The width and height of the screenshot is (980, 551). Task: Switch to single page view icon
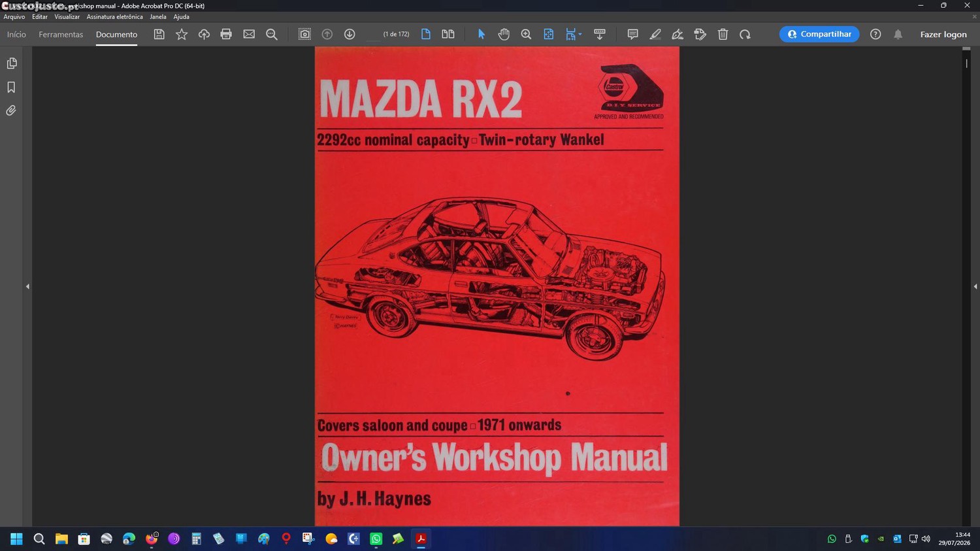point(426,34)
